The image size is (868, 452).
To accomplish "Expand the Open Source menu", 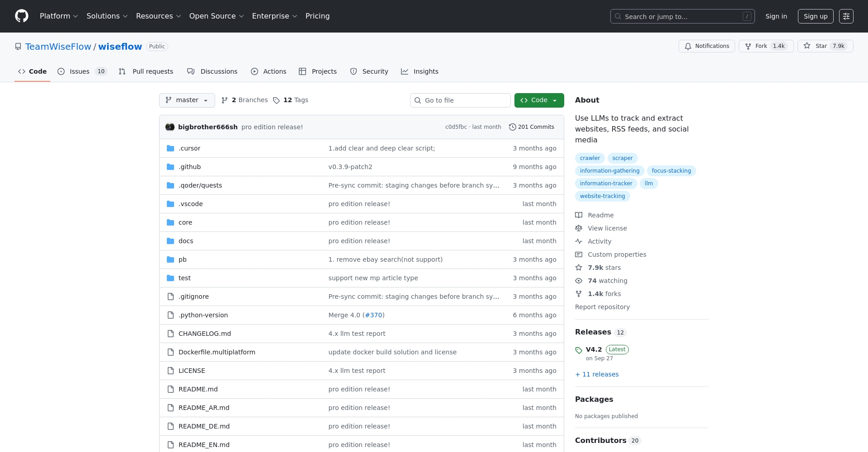I will [x=216, y=16].
